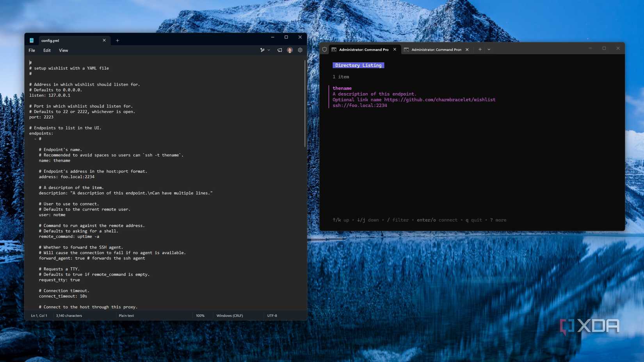Expand the Copilot dropdown arrow in Notepad
The image size is (644, 362).
pos(269,50)
